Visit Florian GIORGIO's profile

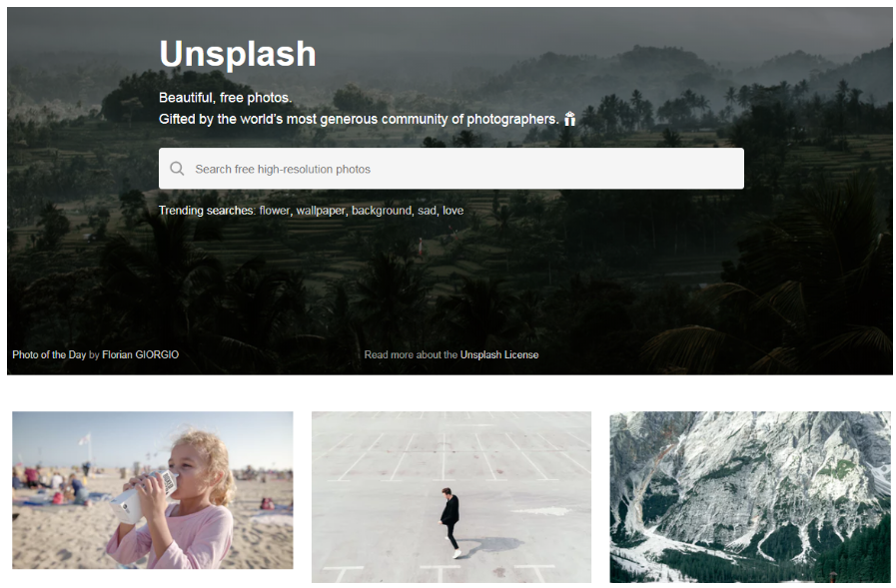pyautogui.click(x=140, y=354)
